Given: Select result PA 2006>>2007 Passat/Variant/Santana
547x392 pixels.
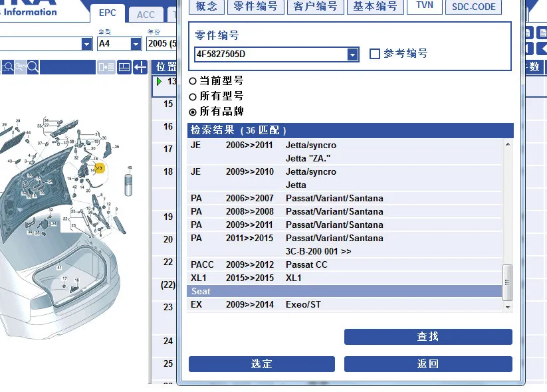Looking at the screenshot, I should tap(344, 198).
